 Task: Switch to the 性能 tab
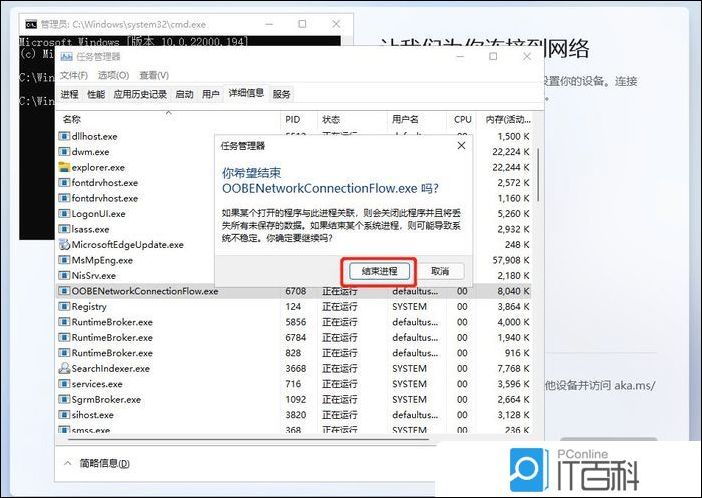click(x=96, y=94)
